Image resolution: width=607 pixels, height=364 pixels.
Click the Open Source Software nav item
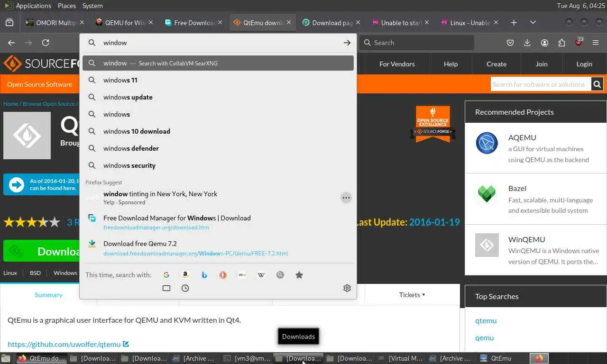click(x=40, y=84)
